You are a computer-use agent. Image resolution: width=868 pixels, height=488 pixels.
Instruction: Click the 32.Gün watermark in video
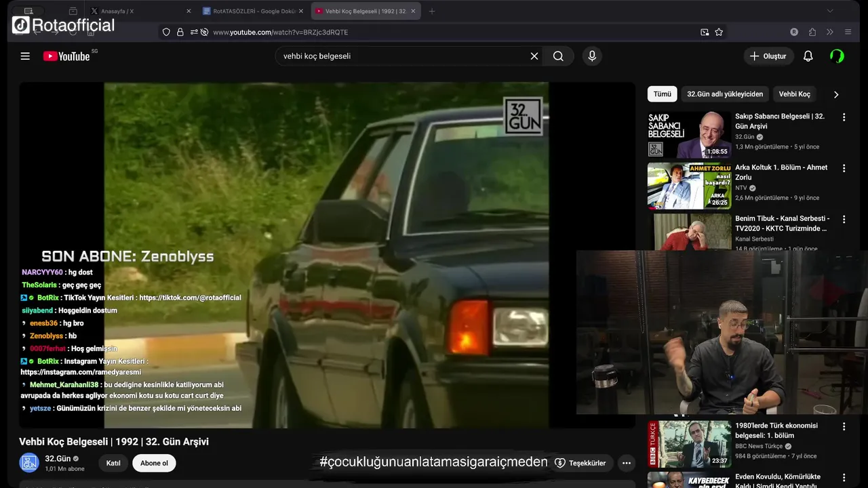[x=523, y=116]
